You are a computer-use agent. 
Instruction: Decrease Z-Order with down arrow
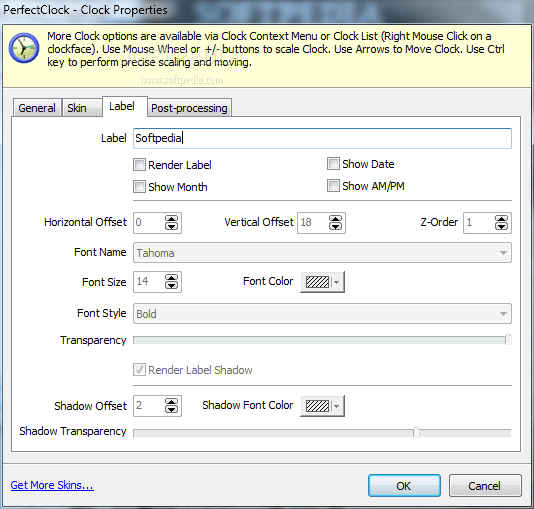[x=501, y=226]
